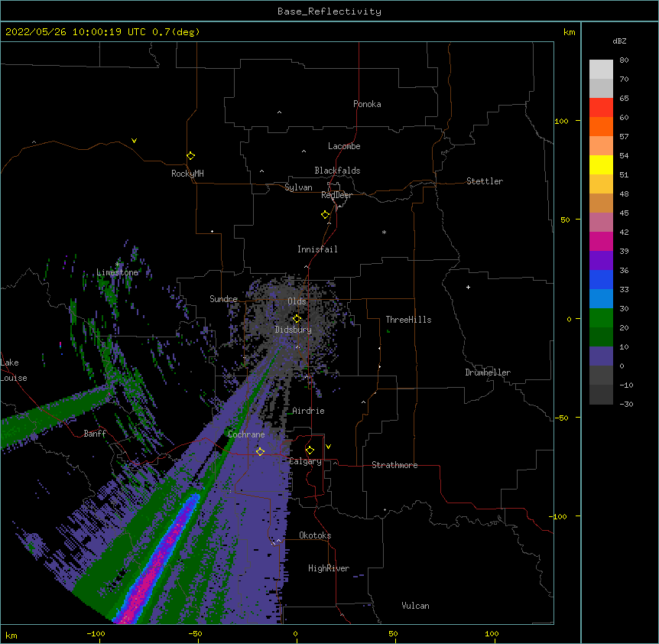Select the yellow station marker south of RedDeer
659x644 pixels.
tap(325, 214)
